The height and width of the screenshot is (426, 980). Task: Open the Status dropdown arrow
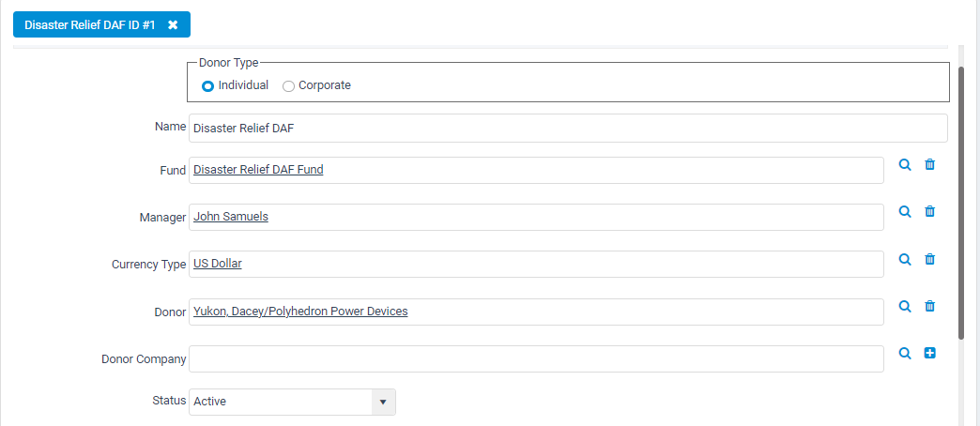[384, 402]
